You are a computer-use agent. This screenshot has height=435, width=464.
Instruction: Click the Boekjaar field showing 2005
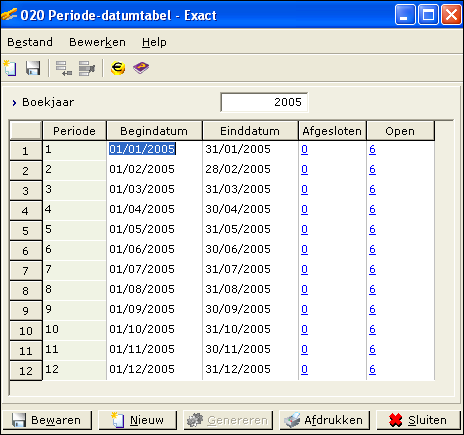(264, 102)
